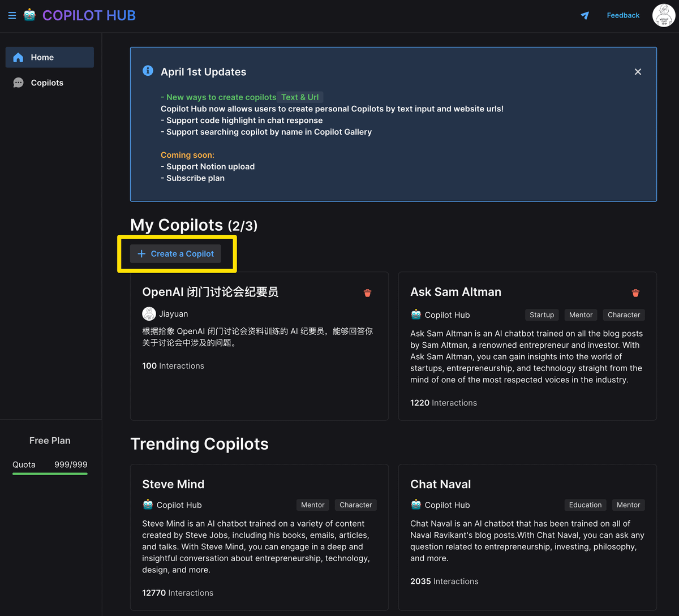The image size is (679, 616).
Task: Delete the Ask Sam Altman copilot via trash icon
Action: click(635, 293)
